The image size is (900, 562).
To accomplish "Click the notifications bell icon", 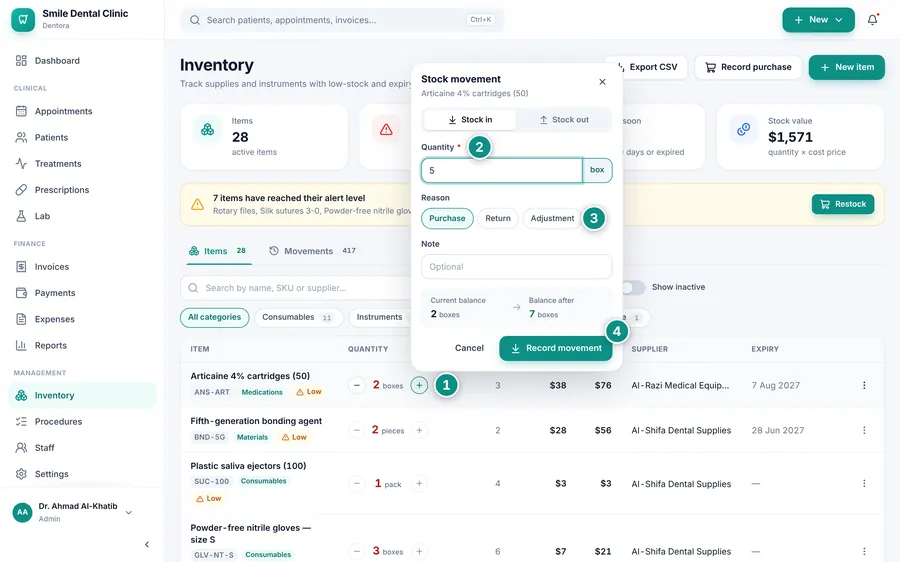I will pyautogui.click(x=872, y=20).
